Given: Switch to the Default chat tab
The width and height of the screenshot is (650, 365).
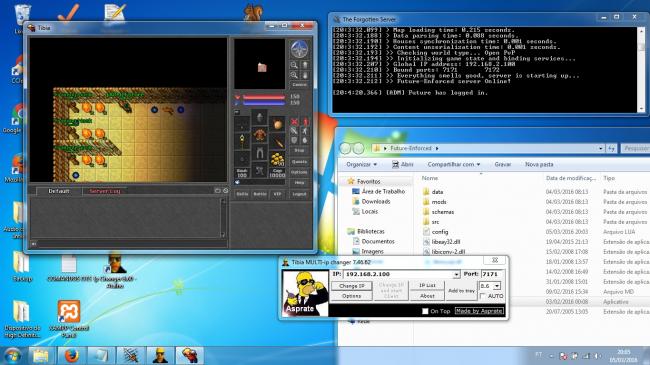Looking at the screenshot, I should click(x=59, y=191).
